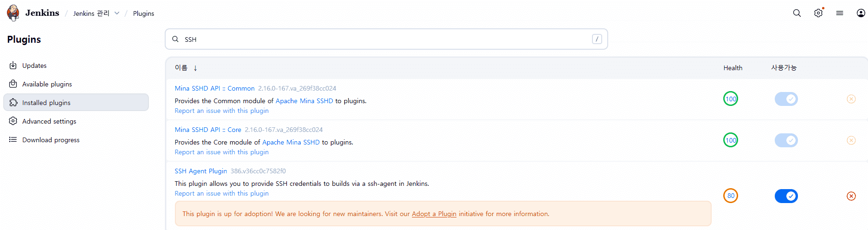
Task: Disable the SSH Agent Plugin toggle
Action: (x=786, y=196)
